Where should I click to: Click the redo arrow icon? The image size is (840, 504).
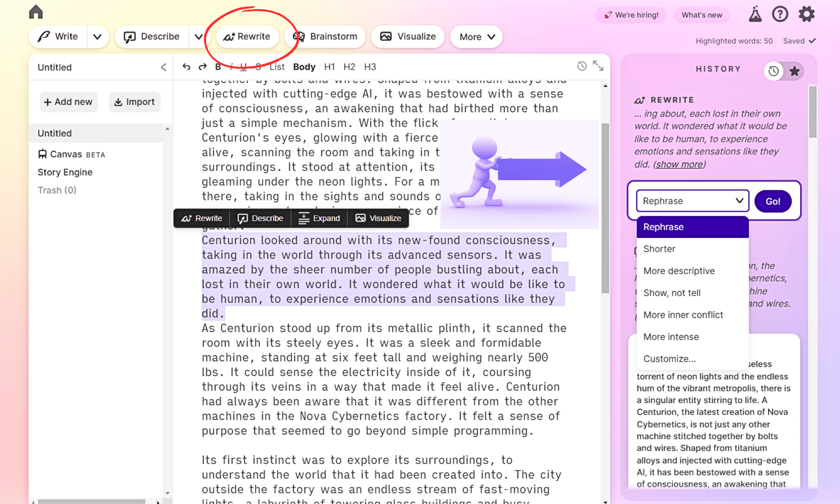click(203, 67)
